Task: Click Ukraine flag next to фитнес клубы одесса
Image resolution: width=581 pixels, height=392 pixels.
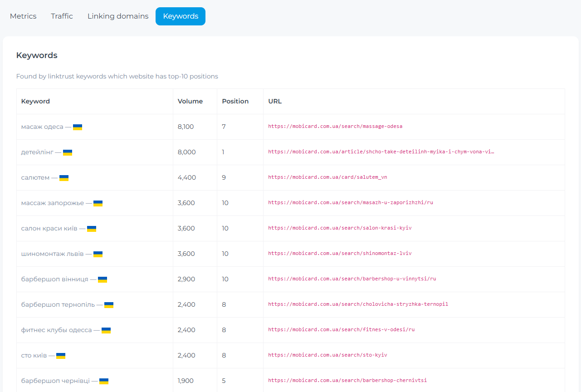Action: coord(106,330)
